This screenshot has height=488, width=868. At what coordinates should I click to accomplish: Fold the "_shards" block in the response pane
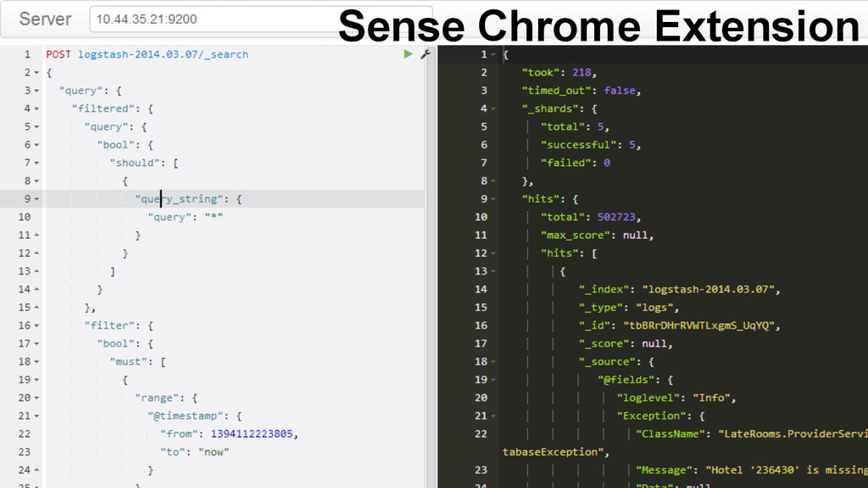pyautogui.click(x=493, y=109)
